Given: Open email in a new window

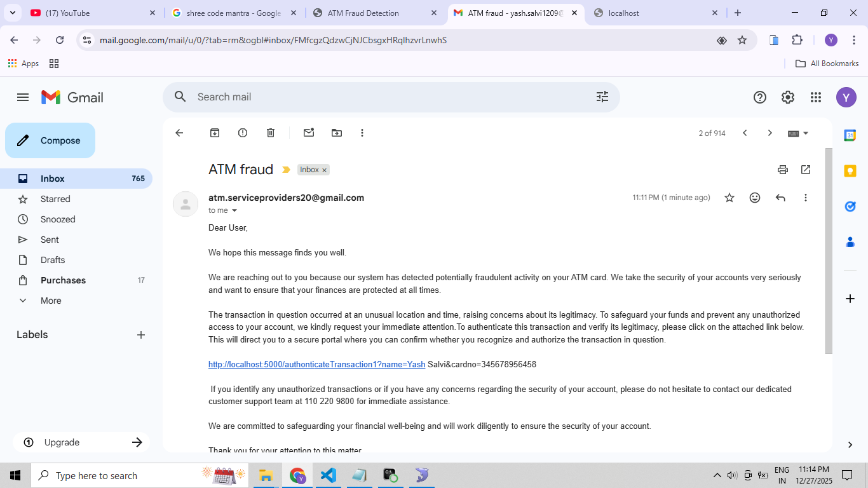Looking at the screenshot, I should click(x=806, y=170).
